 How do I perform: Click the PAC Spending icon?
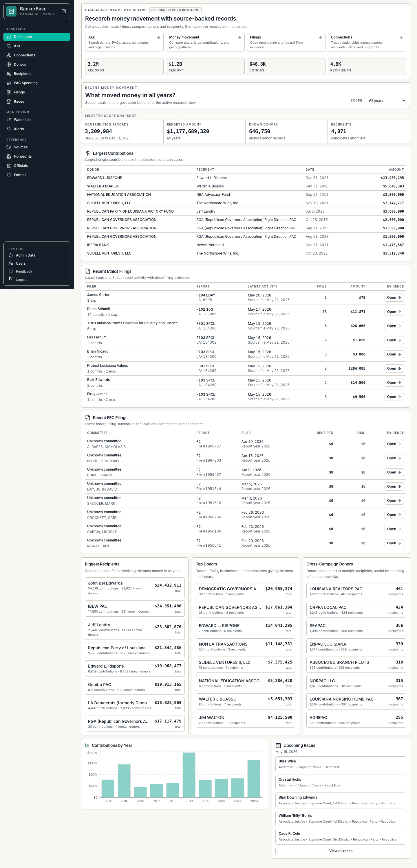9,83
